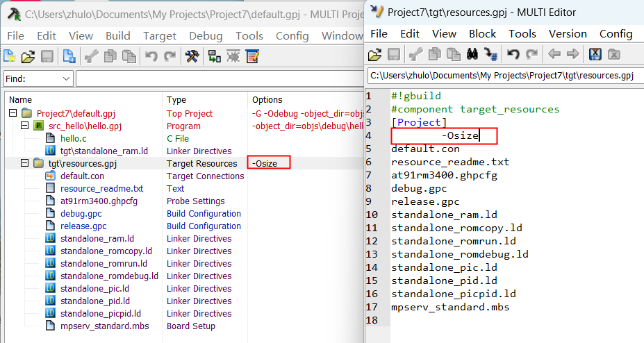Open the Find type dropdown
644x343 pixels.
click(x=66, y=79)
